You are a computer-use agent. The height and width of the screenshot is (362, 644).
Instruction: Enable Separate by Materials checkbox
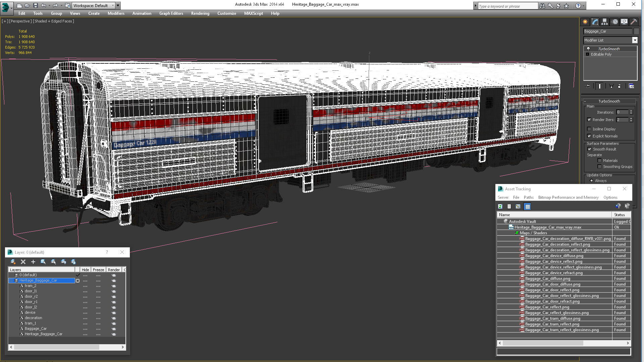click(x=599, y=161)
